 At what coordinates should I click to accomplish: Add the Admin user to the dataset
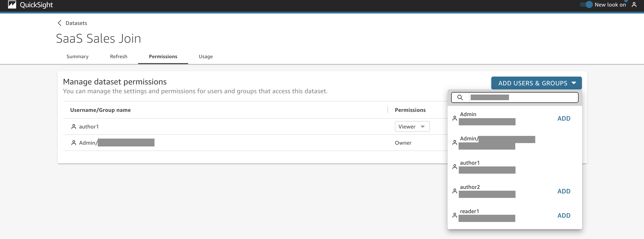564,119
